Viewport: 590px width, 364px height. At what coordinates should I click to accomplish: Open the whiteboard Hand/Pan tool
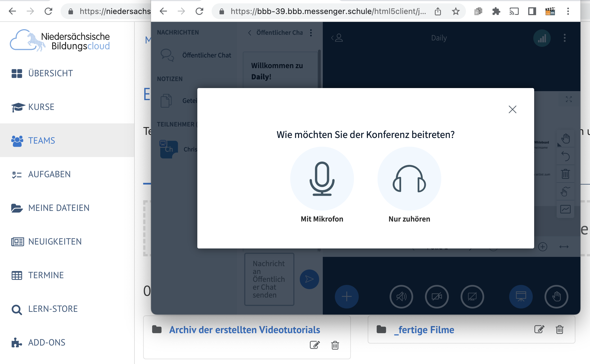[x=565, y=138]
